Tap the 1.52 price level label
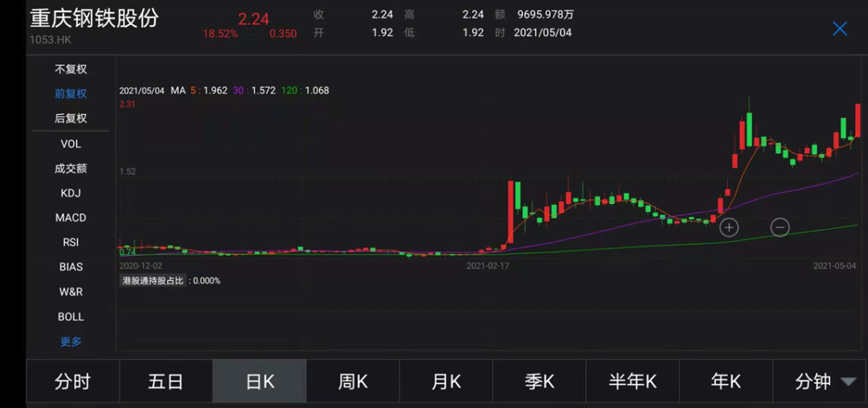The width and height of the screenshot is (868, 408). click(x=128, y=172)
